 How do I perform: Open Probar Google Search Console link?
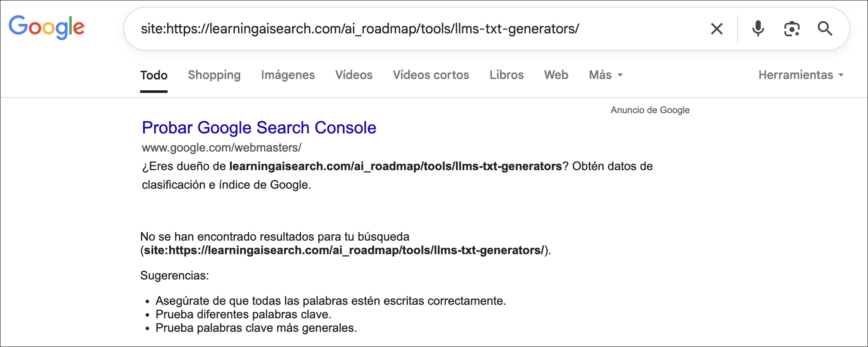coord(259,127)
